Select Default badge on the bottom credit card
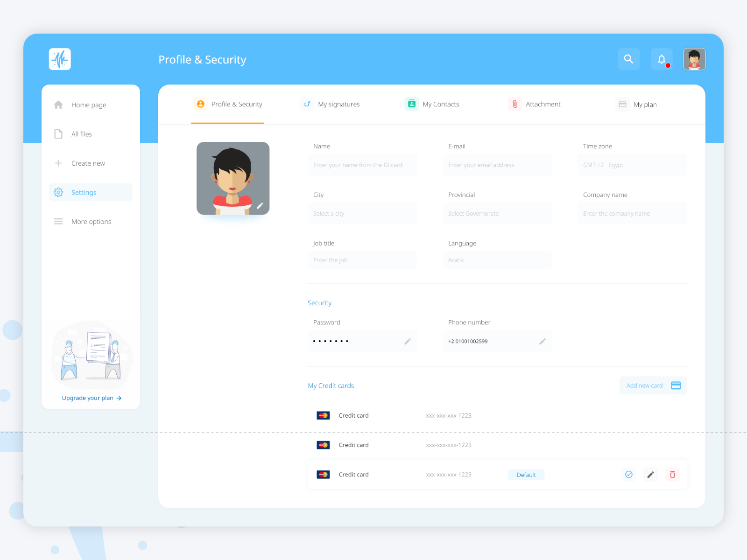This screenshot has height=560, width=747. (526, 475)
